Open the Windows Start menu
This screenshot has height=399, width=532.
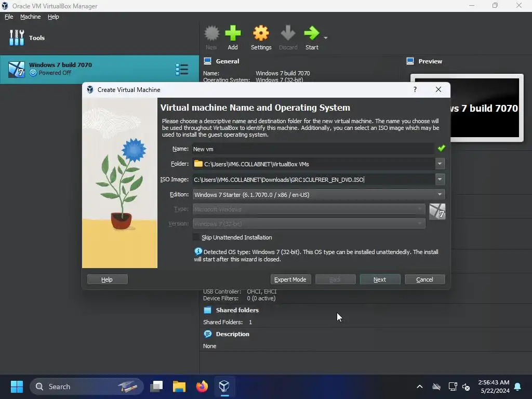pos(17,387)
